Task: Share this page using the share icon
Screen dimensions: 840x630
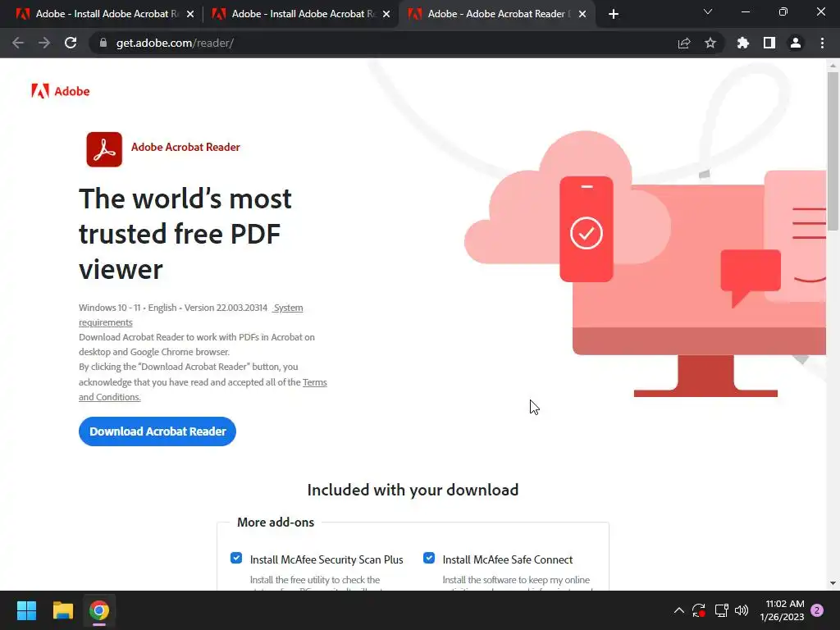Action: [x=684, y=43]
